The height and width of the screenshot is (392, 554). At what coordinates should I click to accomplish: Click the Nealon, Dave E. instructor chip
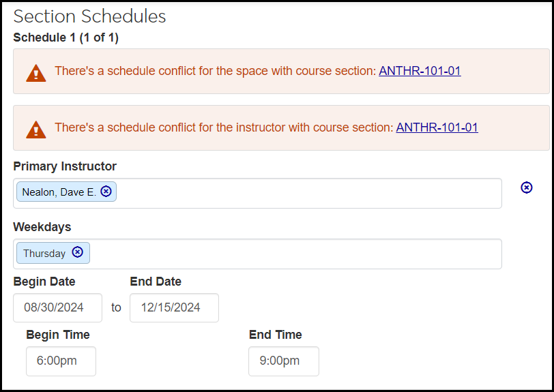pyautogui.click(x=59, y=192)
